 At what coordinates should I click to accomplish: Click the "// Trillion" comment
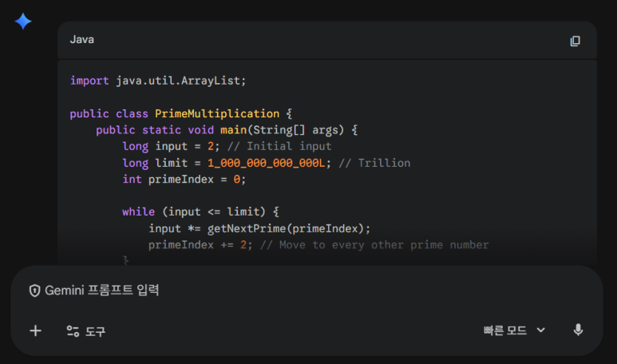pos(374,163)
